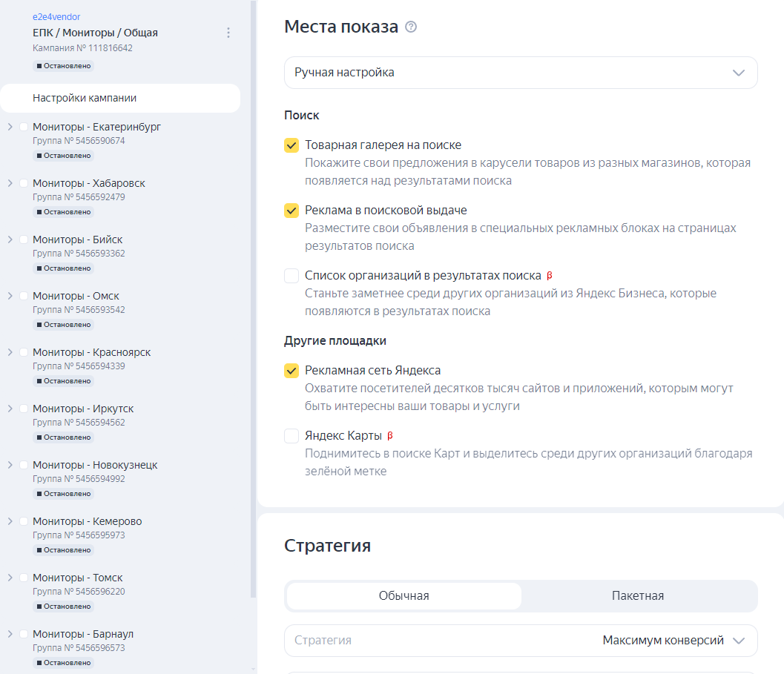Enable Список организаций в результатах поиска
This screenshot has width=784, height=674.
(x=291, y=276)
